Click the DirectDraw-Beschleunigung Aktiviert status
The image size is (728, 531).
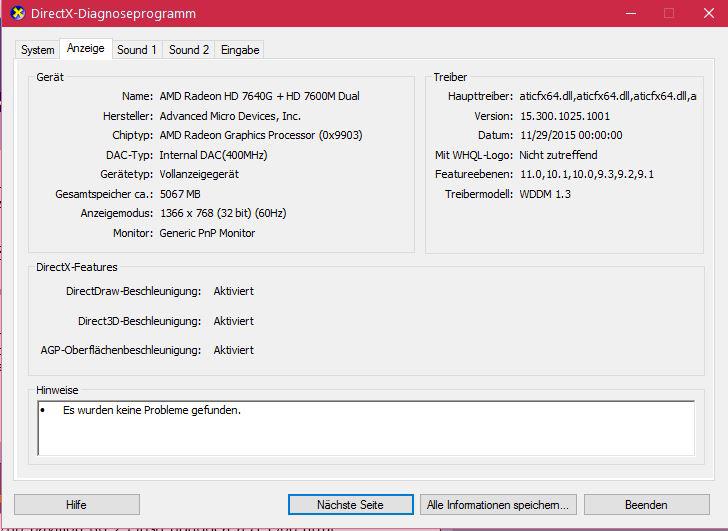pyautogui.click(x=233, y=291)
